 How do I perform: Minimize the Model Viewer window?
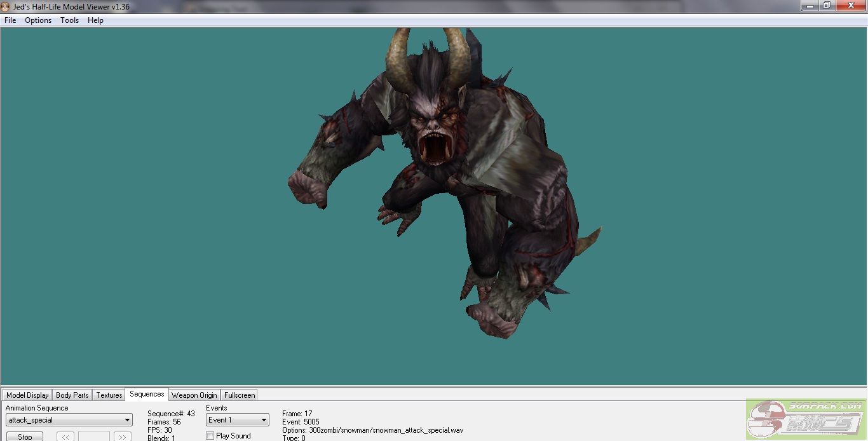click(x=809, y=6)
